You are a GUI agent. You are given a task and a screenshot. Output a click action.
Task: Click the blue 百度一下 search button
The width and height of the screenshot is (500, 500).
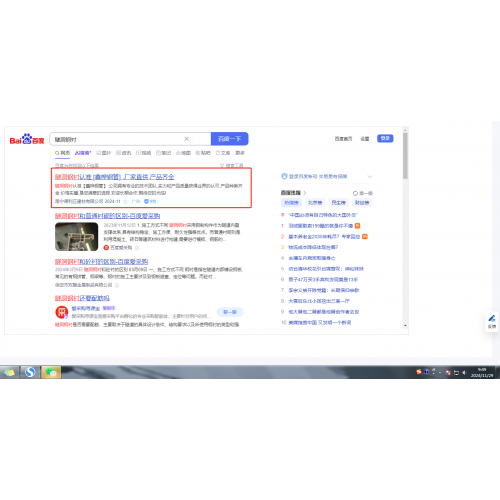tap(229, 139)
